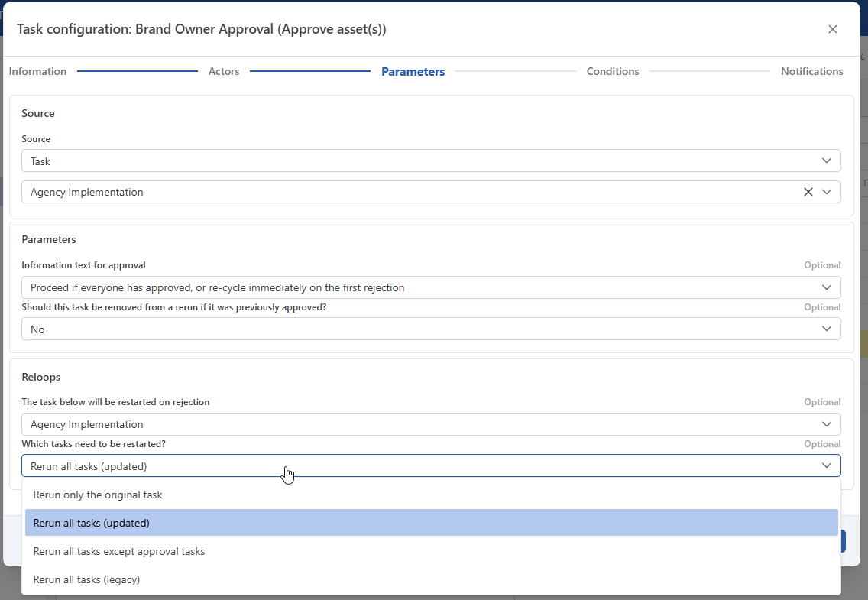Go to the Information step tab
Viewport: 868px width, 600px height.
coord(37,71)
